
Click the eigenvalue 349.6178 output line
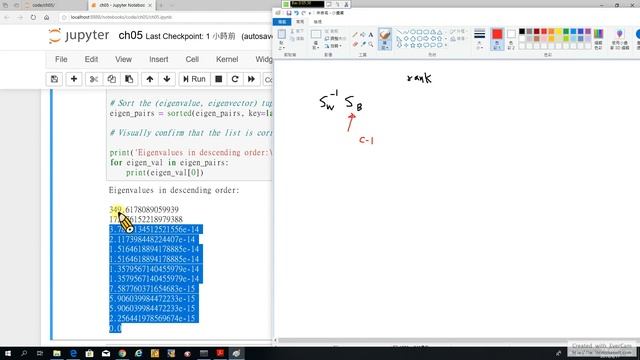click(144, 209)
